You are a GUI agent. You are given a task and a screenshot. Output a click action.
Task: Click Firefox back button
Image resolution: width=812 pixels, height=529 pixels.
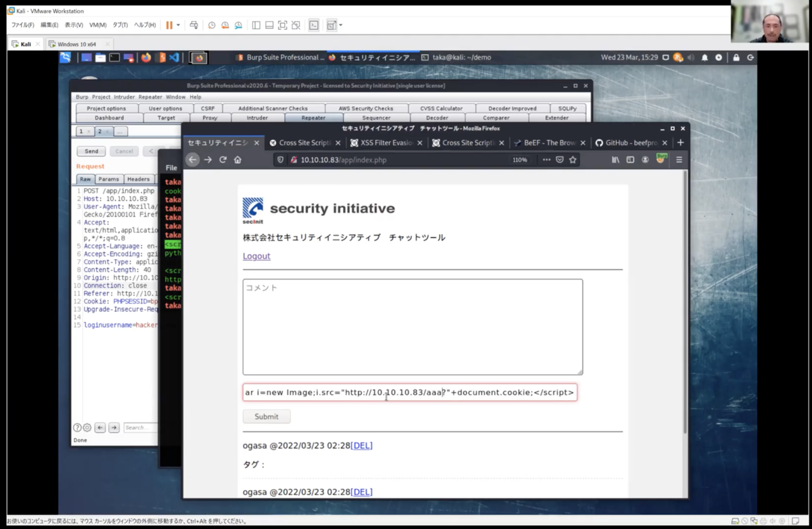point(193,160)
